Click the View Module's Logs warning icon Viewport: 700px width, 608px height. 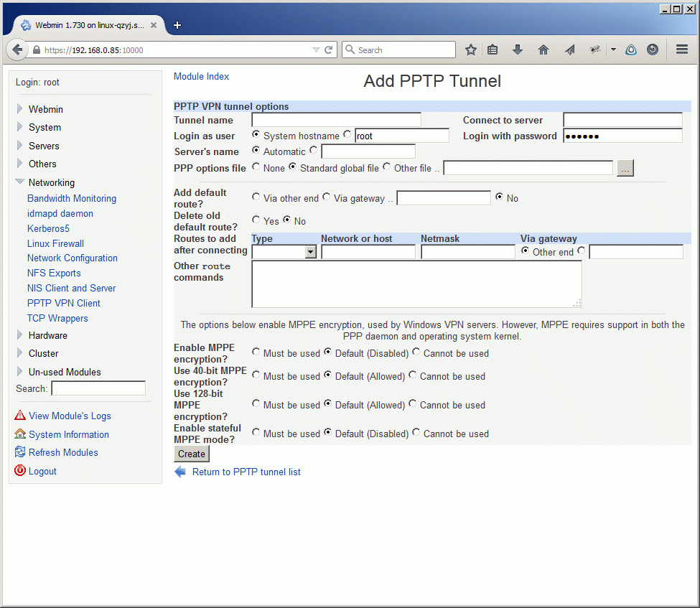[19, 415]
